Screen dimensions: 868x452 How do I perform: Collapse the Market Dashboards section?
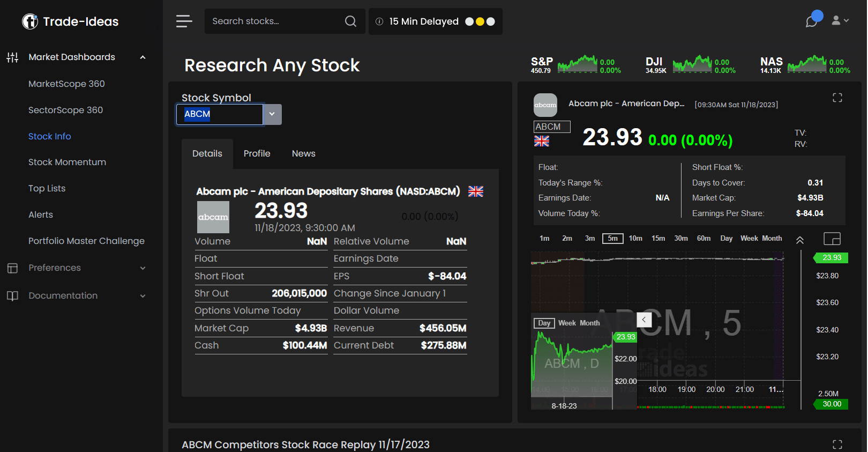pos(143,57)
